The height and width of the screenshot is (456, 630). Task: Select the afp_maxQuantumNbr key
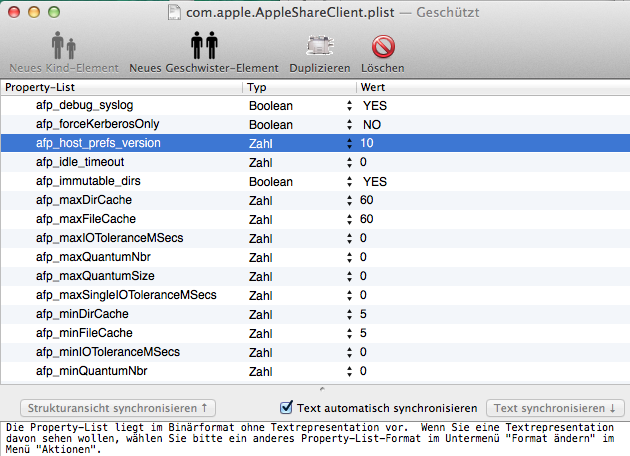93,257
